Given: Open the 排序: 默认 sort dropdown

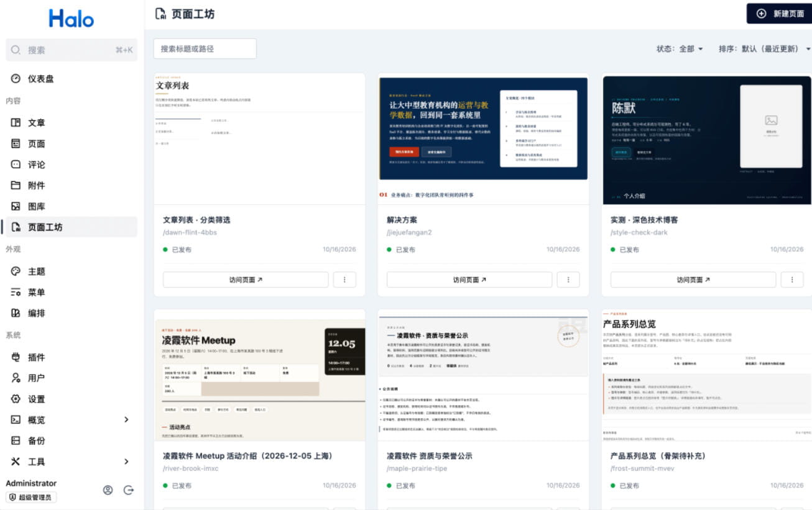Looking at the screenshot, I should [765, 48].
